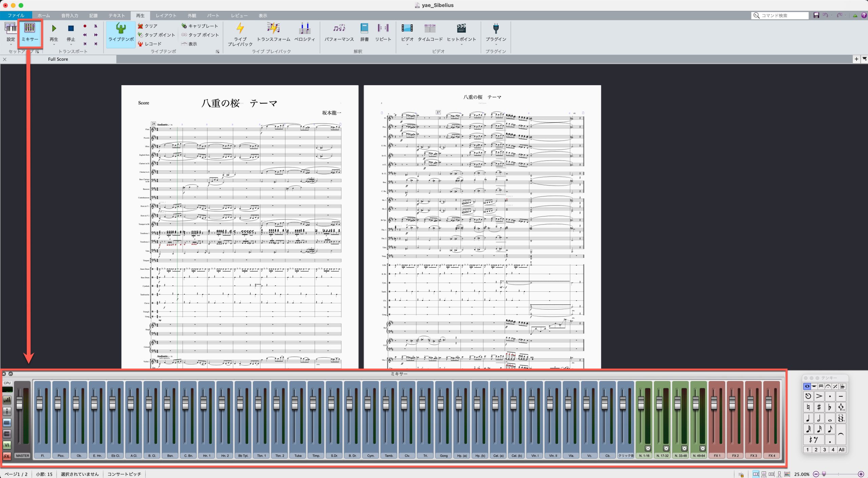868x478 pixels.
Task: Open the ベロシティ tool
Action: coord(304,33)
